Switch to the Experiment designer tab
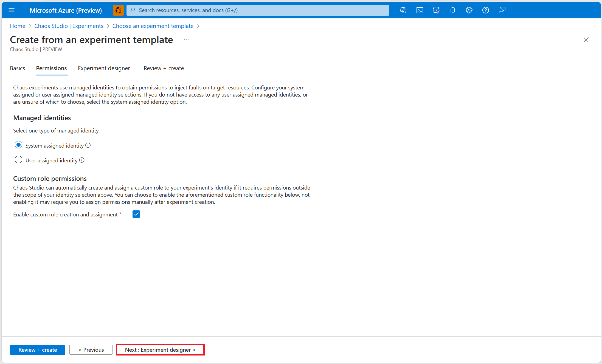 coord(104,68)
